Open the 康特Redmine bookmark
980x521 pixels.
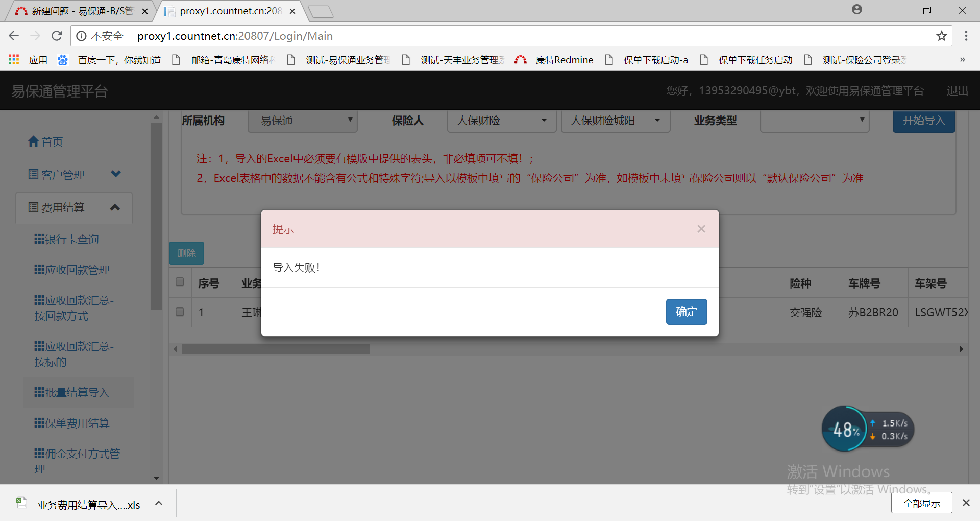[554, 60]
